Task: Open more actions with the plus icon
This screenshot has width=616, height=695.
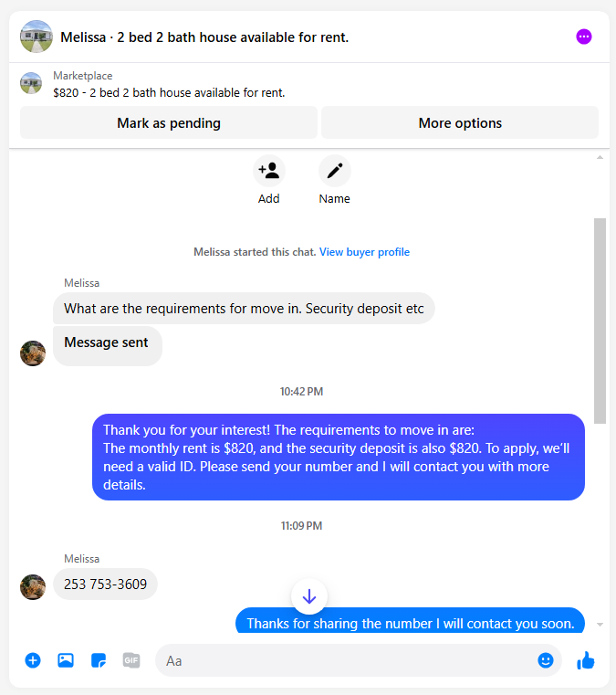Action: tap(33, 660)
